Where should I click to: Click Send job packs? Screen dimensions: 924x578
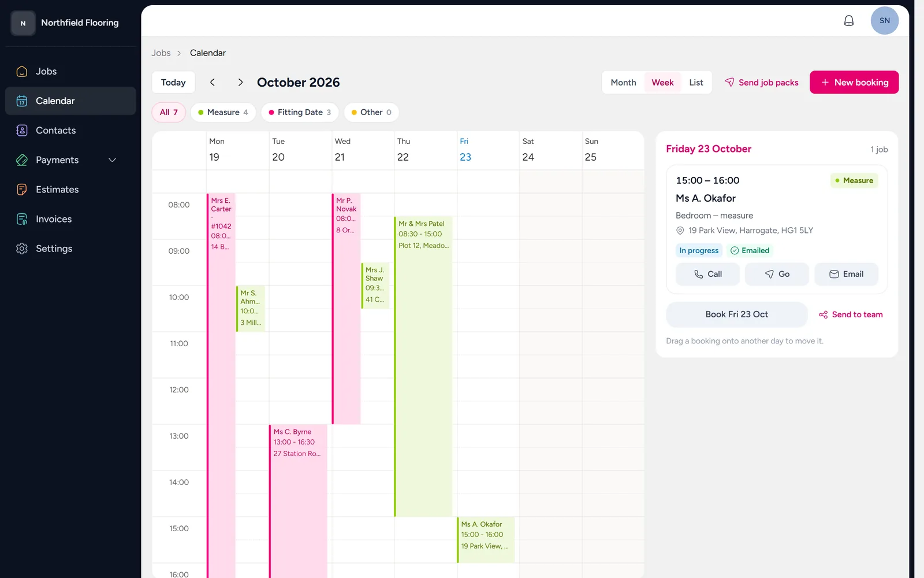pyautogui.click(x=762, y=82)
